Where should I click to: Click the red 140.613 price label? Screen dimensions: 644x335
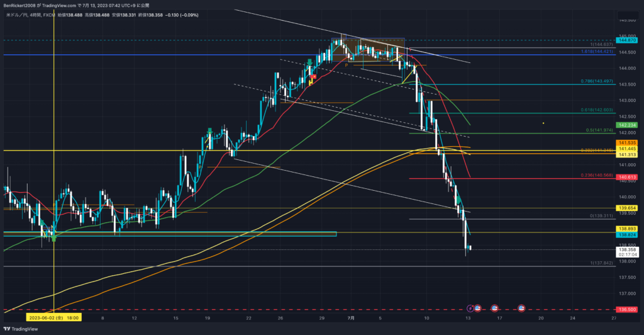point(626,177)
